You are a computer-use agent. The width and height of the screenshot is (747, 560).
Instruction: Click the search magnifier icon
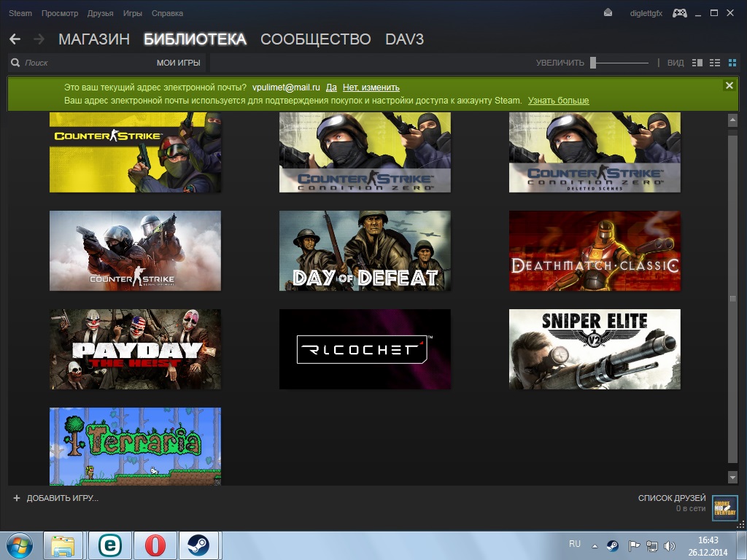15,63
